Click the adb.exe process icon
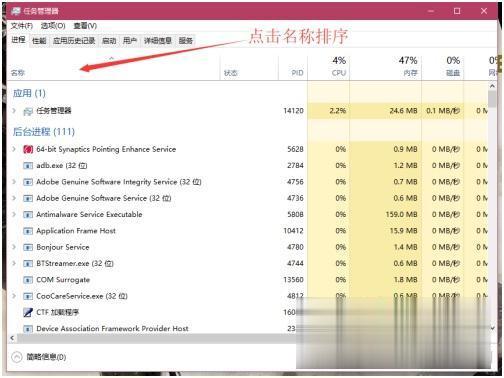This screenshot has height=378, width=504. pyautogui.click(x=28, y=166)
